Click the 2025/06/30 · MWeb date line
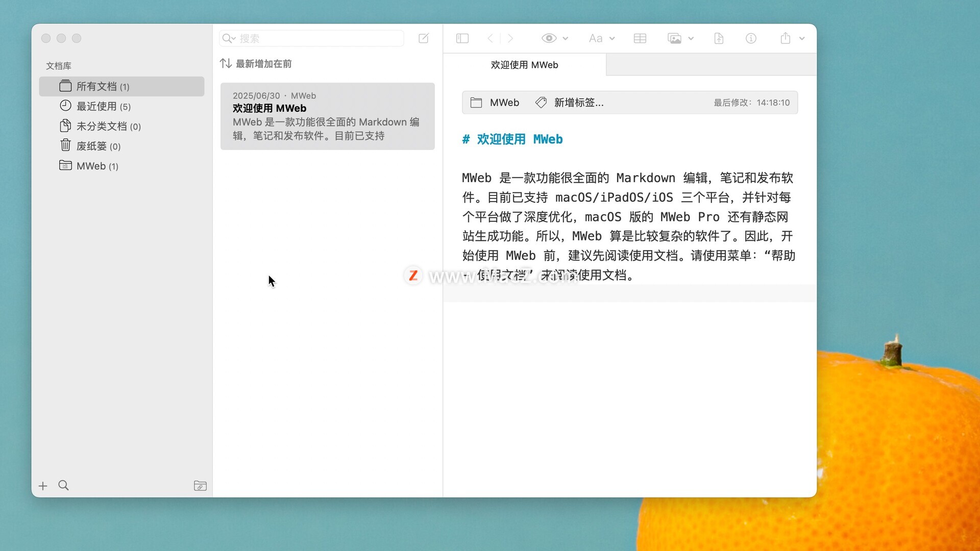This screenshot has width=980, height=551. pyautogui.click(x=274, y=96)
